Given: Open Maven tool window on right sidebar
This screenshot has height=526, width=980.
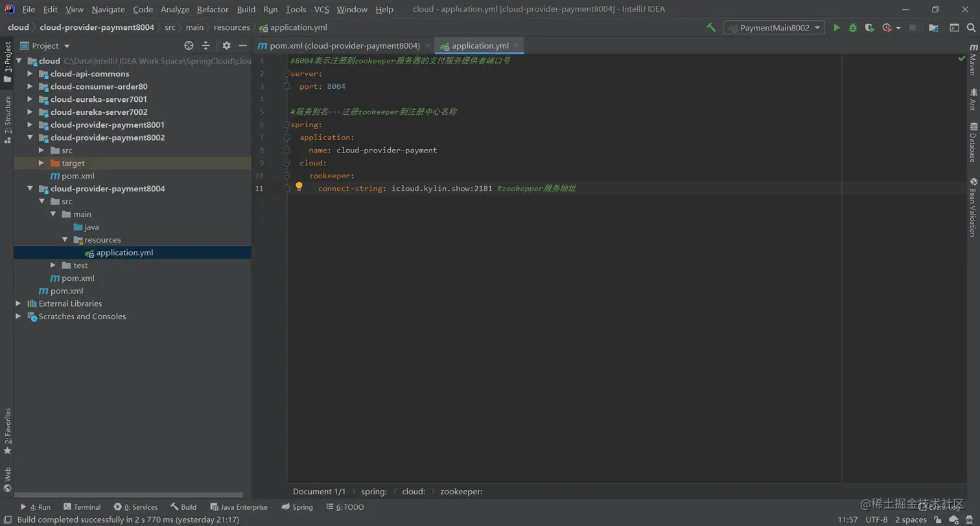Looking at the screenshot, I should (973, 60).
